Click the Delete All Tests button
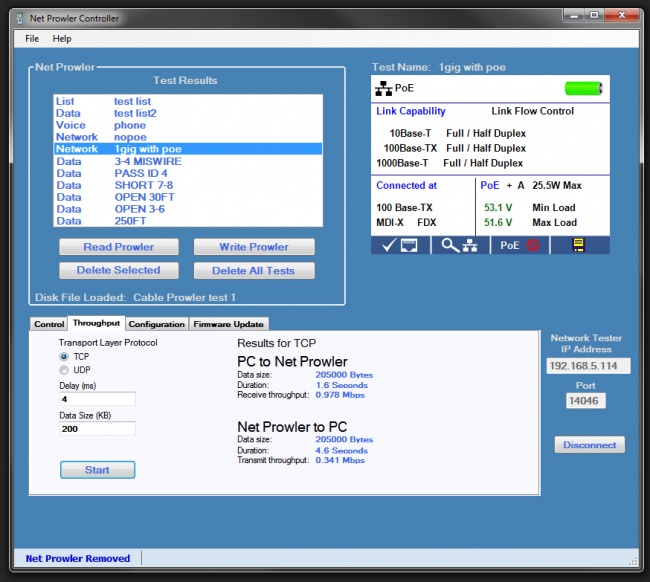Viewport: 650px width, 582px height. [253, 270]
